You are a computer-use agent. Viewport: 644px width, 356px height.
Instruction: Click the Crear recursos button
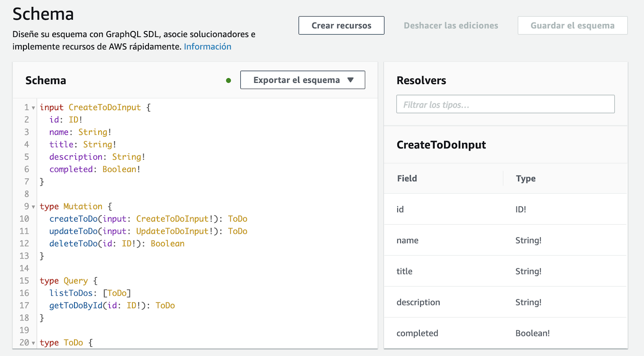[341, 25]
